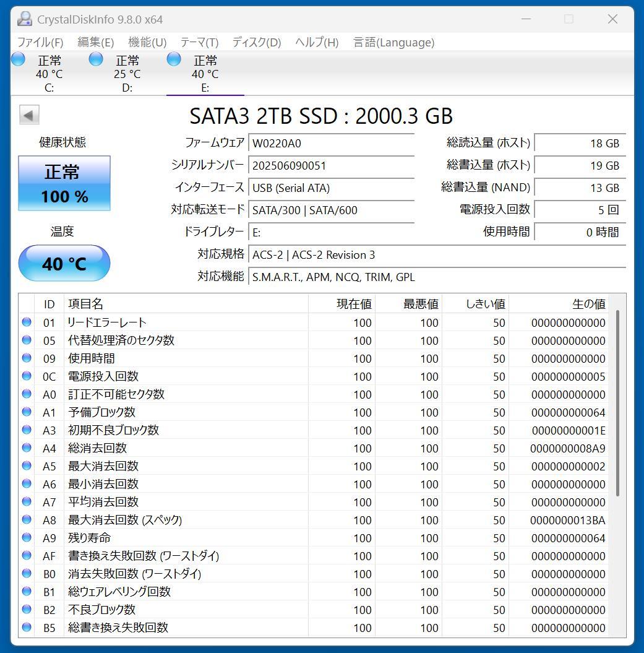Open the 言語(Language) menu
The width and height of the screenshot is (644, 653).
coord(393,42)
